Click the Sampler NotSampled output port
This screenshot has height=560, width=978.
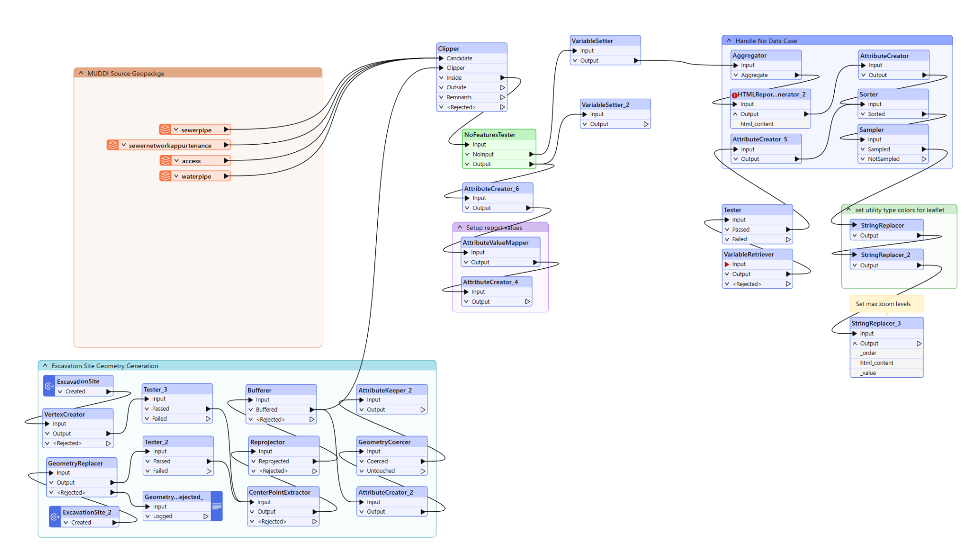coord(924,159)
